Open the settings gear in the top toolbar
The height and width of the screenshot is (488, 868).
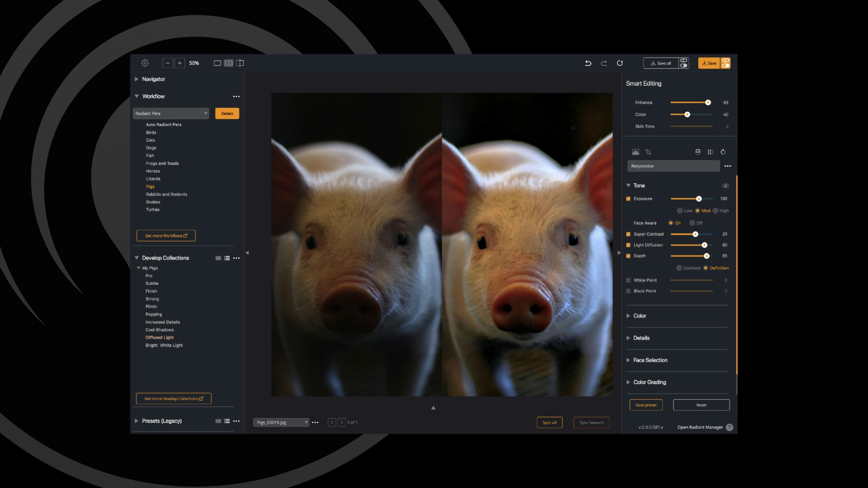coord(145,63)
